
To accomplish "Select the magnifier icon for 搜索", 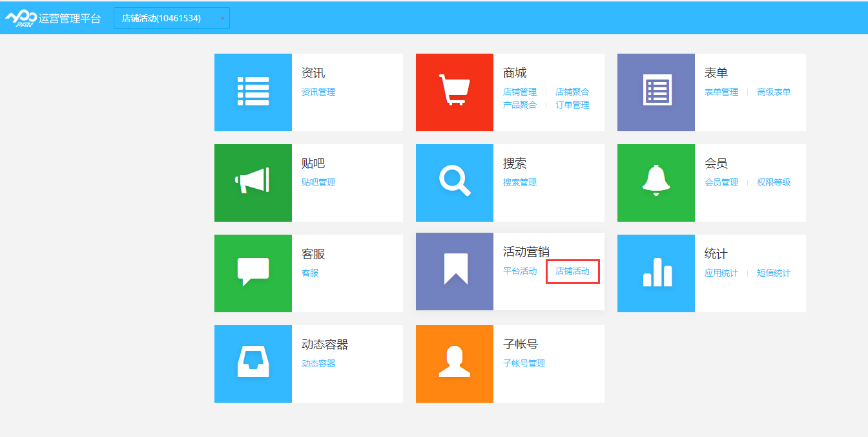I will pyautogui.click(x=454, y=183).
